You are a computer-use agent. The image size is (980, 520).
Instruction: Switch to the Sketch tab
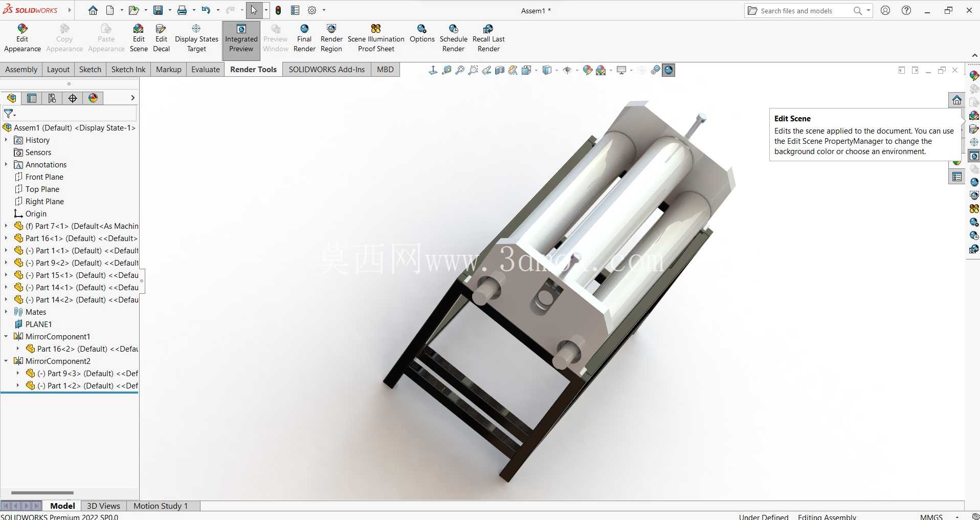click(x=90, y=70)
